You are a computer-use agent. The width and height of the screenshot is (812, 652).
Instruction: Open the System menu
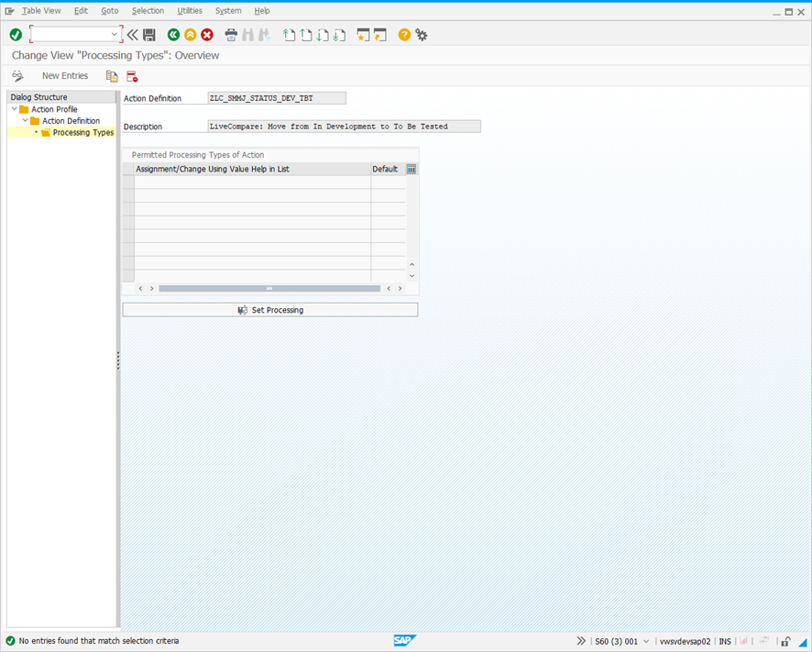click(228, 11)
